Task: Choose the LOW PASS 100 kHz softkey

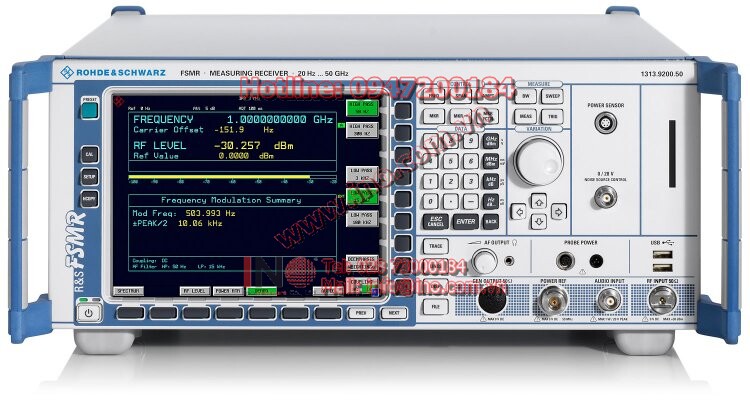Action: [x=362, y=219]
